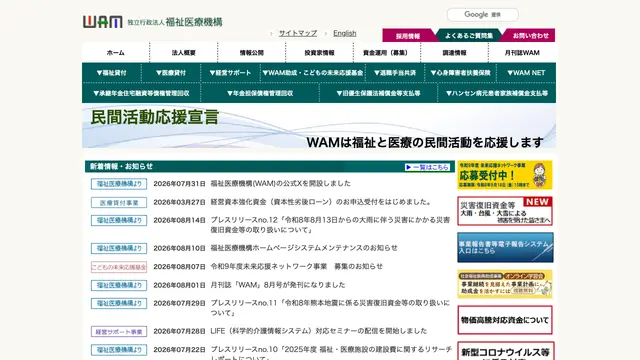The height and width of the screenshot is (360, 640).
Task: Open the サイトマップ link
Action: click(x=298, y=33)
